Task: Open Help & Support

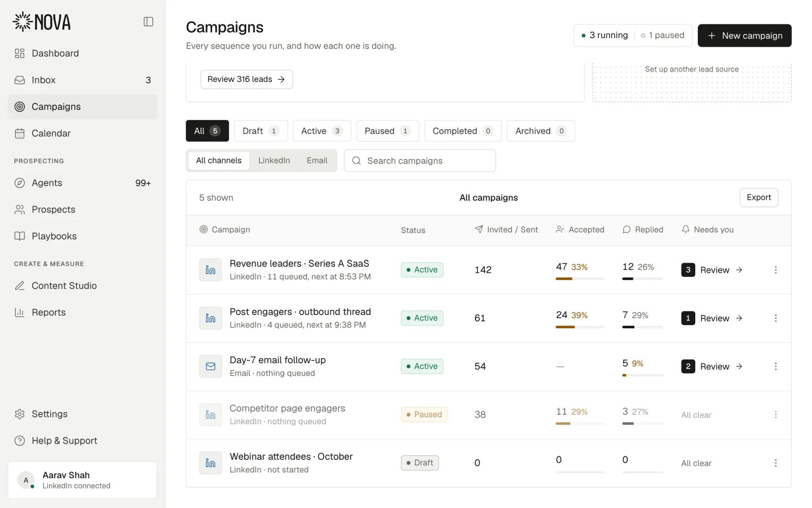Action: point(82,440)
